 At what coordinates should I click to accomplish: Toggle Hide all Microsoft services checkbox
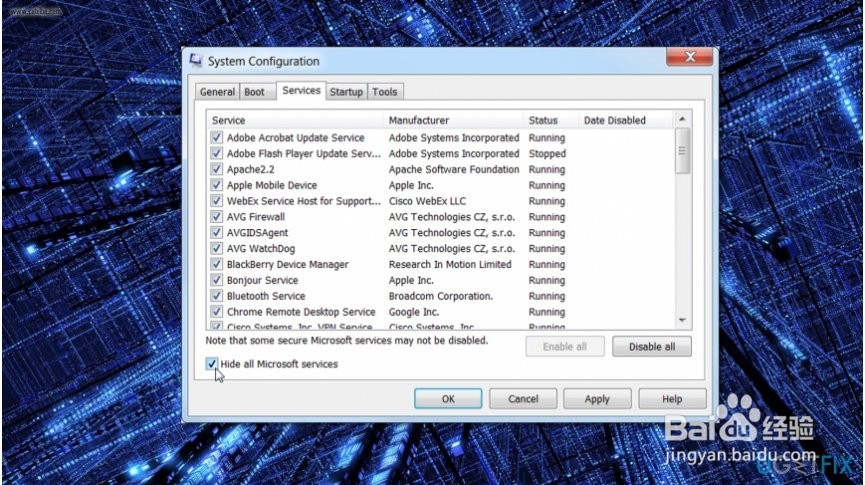pyautogui.click(x=211, y=364)
